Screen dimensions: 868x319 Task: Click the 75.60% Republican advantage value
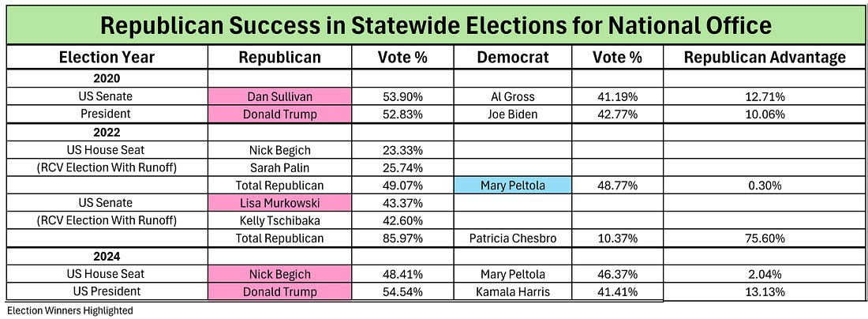point(764,238)
